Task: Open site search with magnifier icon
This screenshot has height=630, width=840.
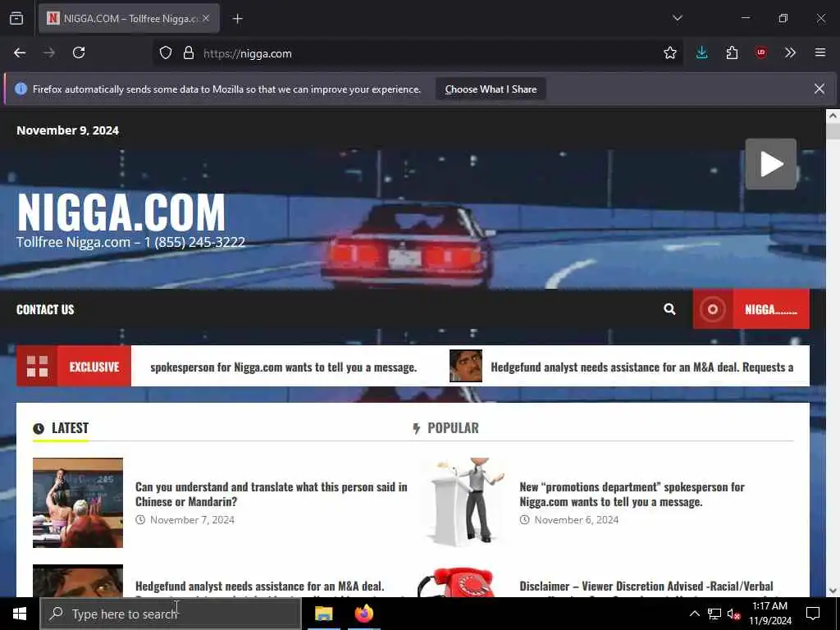Action: pos(669,309)
